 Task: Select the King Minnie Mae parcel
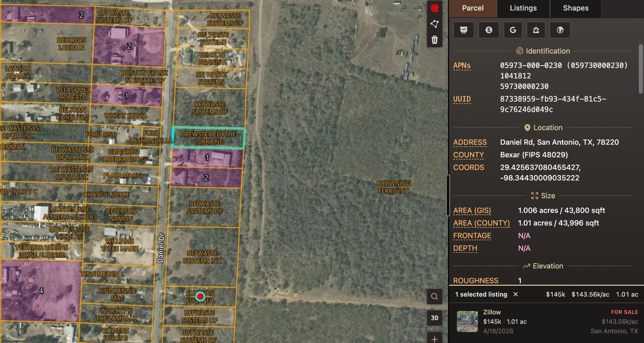[117, 294]
